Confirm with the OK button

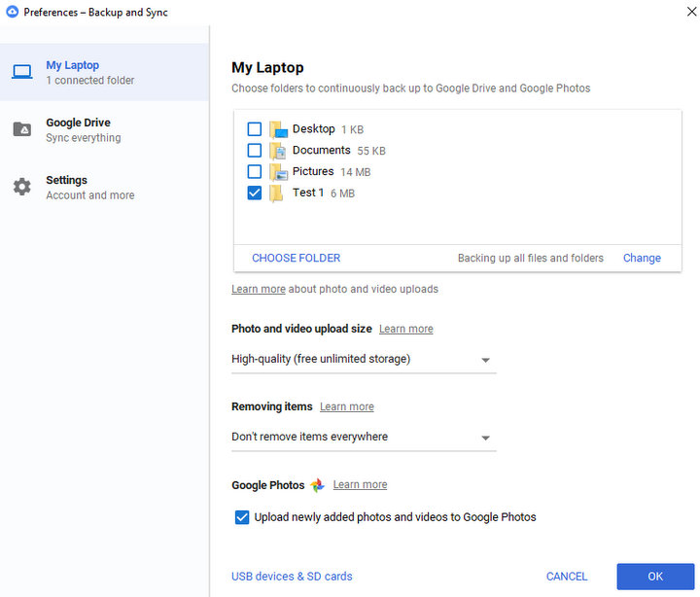click(x=655, y=577)
